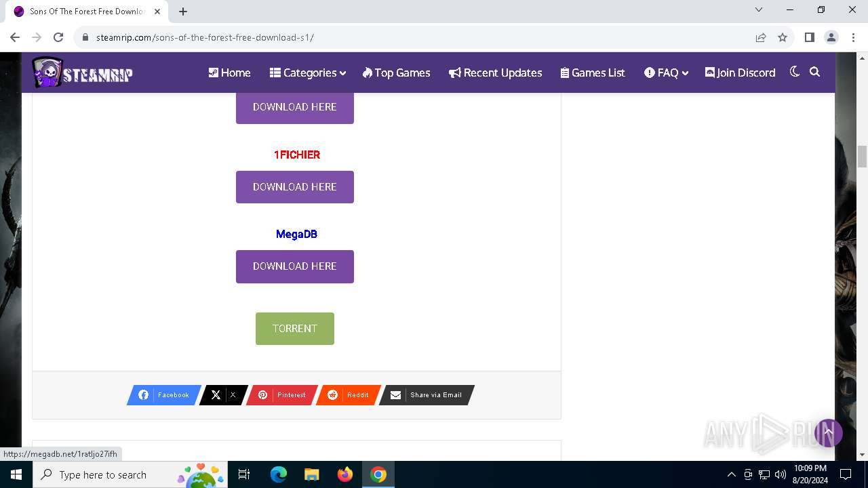
Task: Click the scrollbar down arrow
Action: [x=863, y=455]
